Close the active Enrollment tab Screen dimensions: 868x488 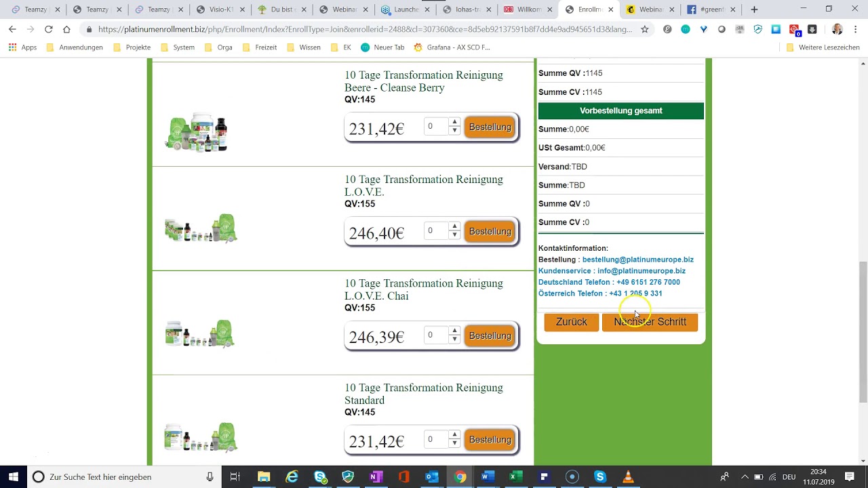[x=610, y=9]
